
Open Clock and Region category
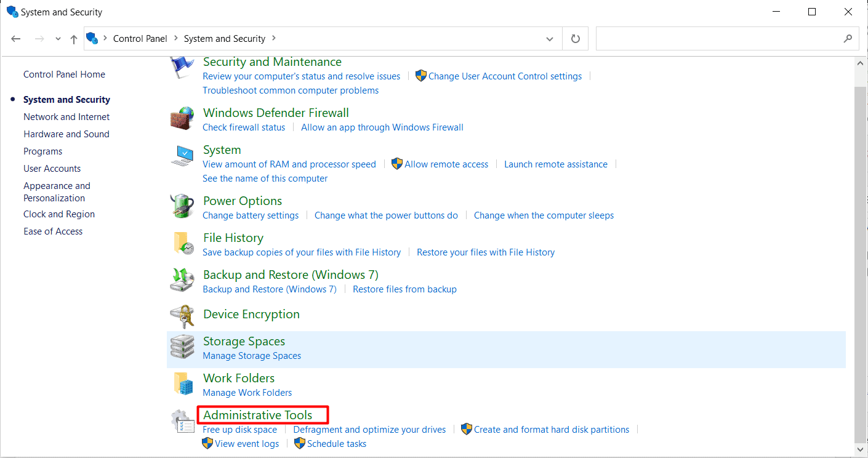coord(59,214)
